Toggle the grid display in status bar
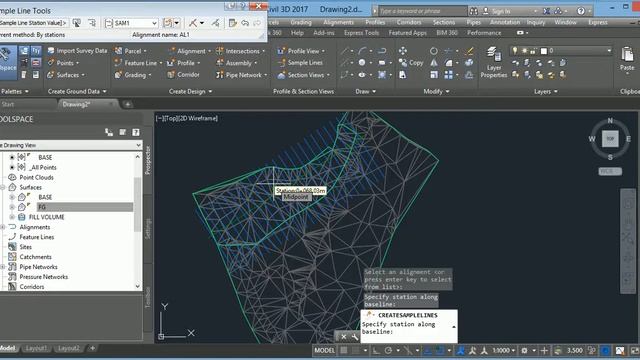This screenshot has width=640, height=360. [344, 350]
